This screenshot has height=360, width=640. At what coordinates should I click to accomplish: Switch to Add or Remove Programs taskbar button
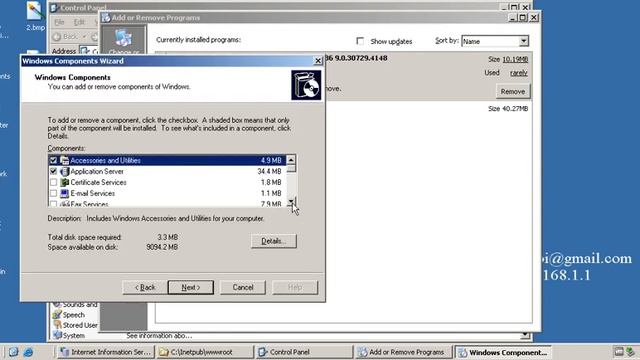(x=404, y=352)
